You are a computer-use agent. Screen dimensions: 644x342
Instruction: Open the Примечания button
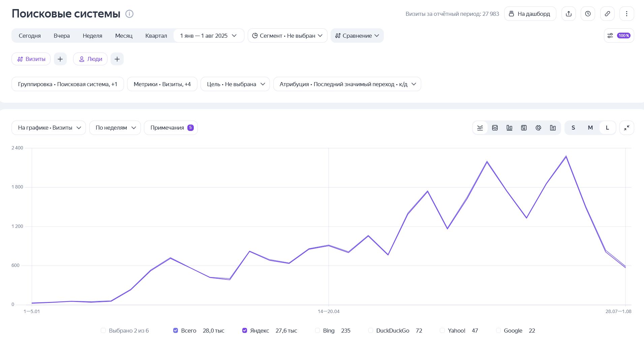click(171, 128)
